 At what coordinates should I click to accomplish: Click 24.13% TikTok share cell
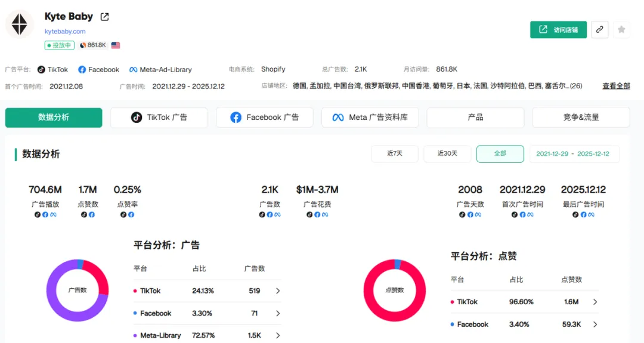pos(203,291)
